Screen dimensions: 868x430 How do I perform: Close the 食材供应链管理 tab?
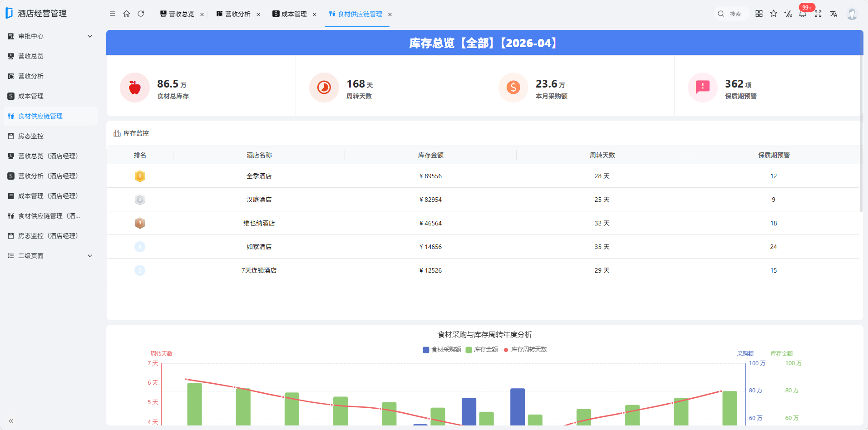tap(390, 15)
